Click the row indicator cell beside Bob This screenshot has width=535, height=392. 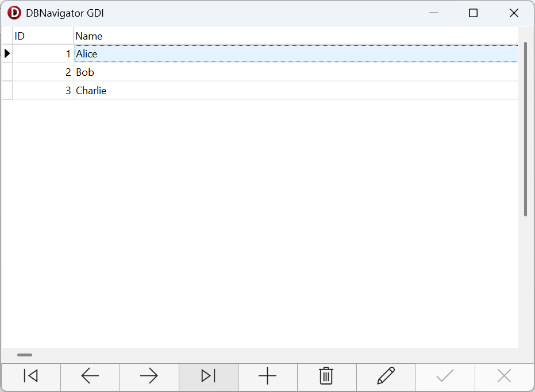click(x=7, y=72)
